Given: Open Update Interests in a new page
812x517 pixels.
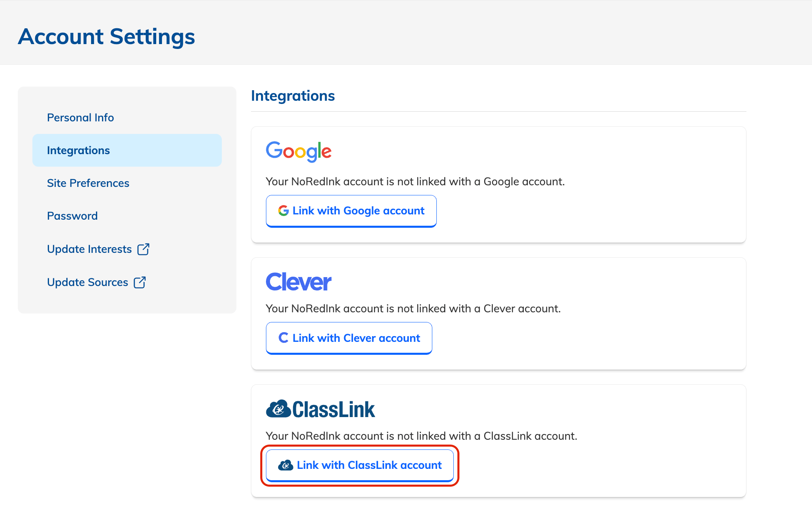Looking at the screenshot, I should 89,249.
